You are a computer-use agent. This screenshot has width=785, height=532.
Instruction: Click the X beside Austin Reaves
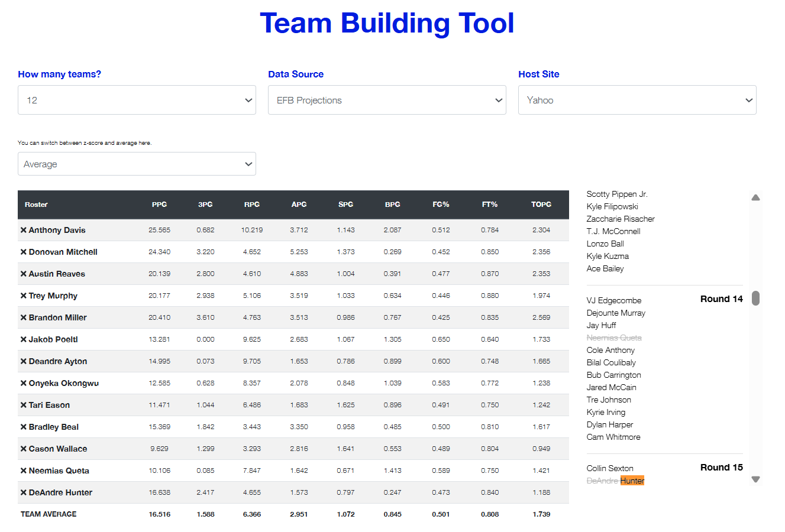tap(24, 274)
